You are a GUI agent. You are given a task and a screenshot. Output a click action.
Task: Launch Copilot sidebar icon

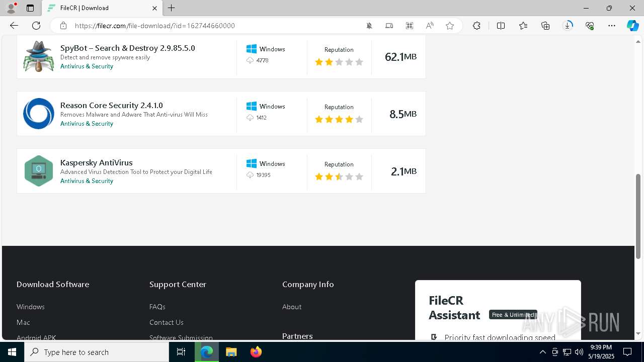632,26
